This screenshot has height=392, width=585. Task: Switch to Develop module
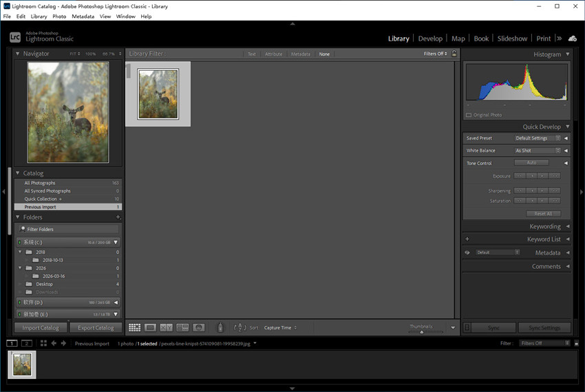pyautogui.click(x=430, y=39)
